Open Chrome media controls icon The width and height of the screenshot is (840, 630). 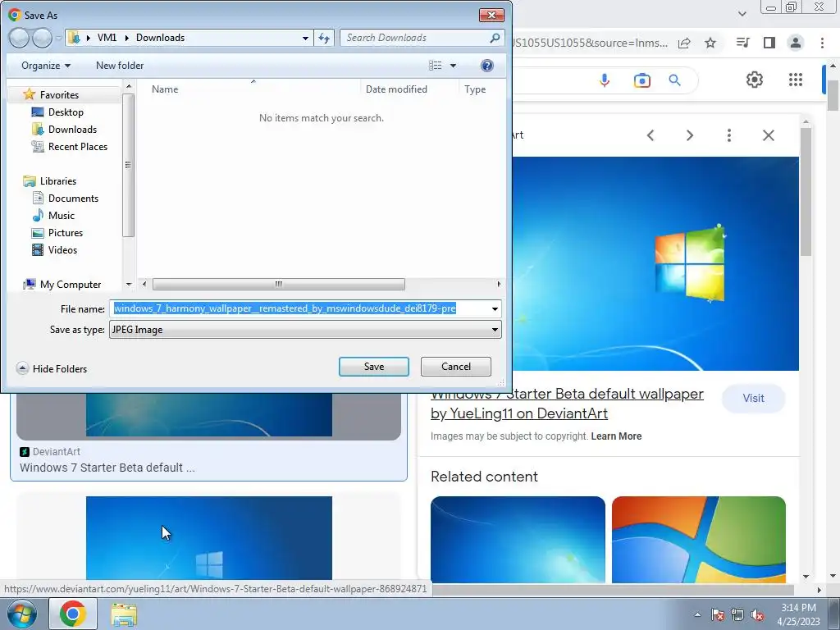(x=743, y=43)
